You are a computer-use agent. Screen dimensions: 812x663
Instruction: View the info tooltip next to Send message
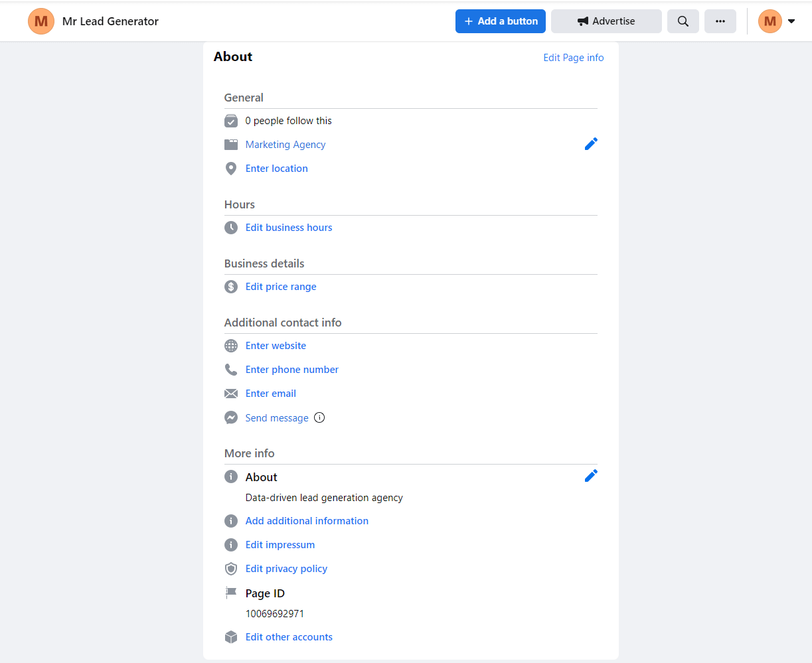pos(319,417)
